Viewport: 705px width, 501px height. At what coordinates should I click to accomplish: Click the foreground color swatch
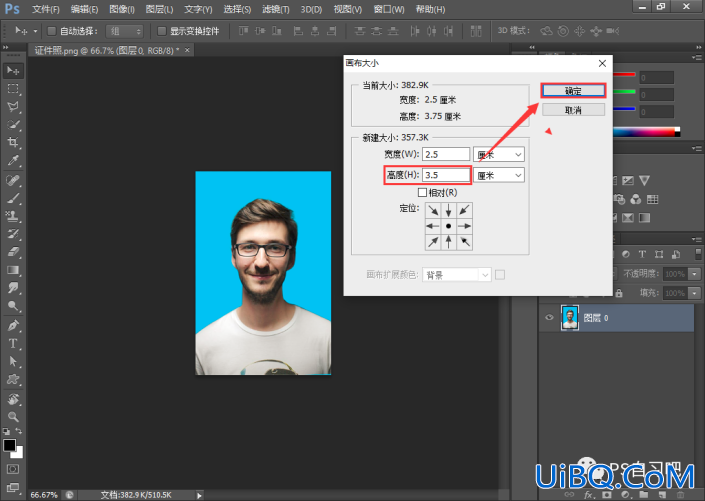(x=9, y=445)
